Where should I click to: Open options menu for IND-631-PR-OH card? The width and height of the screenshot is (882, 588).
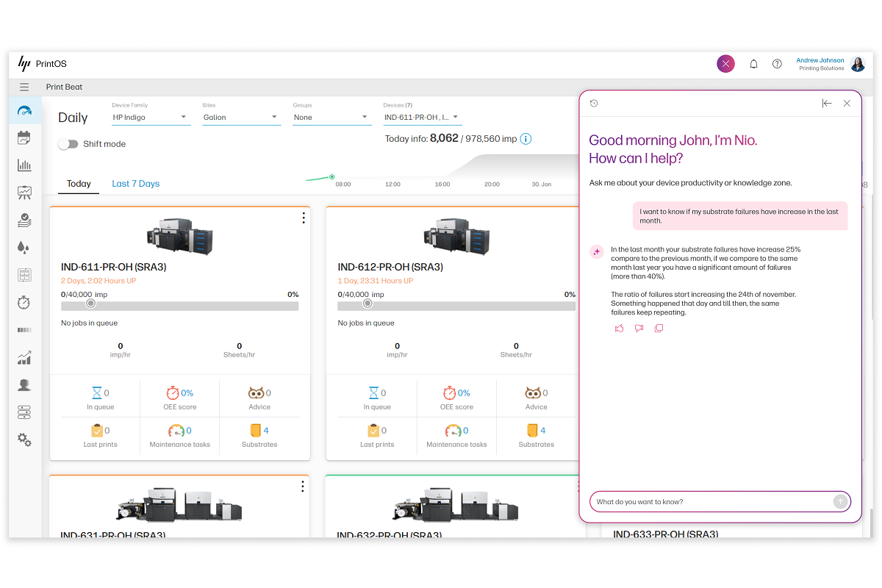point(302,486)
